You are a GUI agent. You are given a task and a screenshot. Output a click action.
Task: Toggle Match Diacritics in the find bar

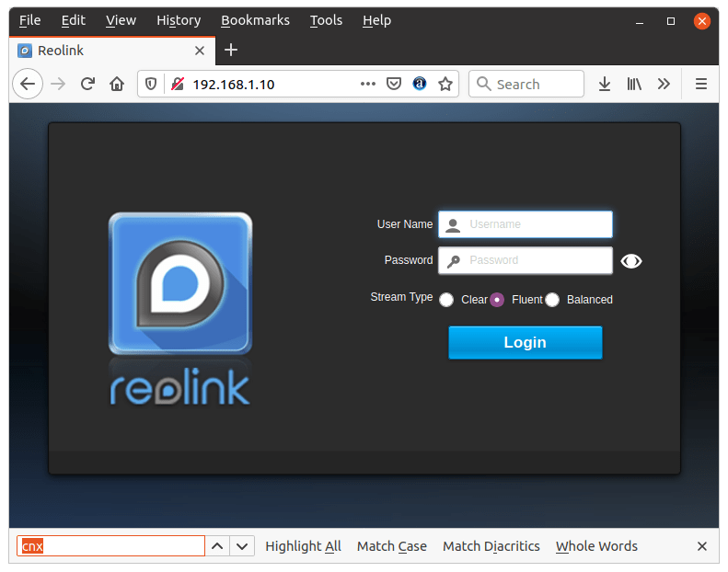point(491,546)
